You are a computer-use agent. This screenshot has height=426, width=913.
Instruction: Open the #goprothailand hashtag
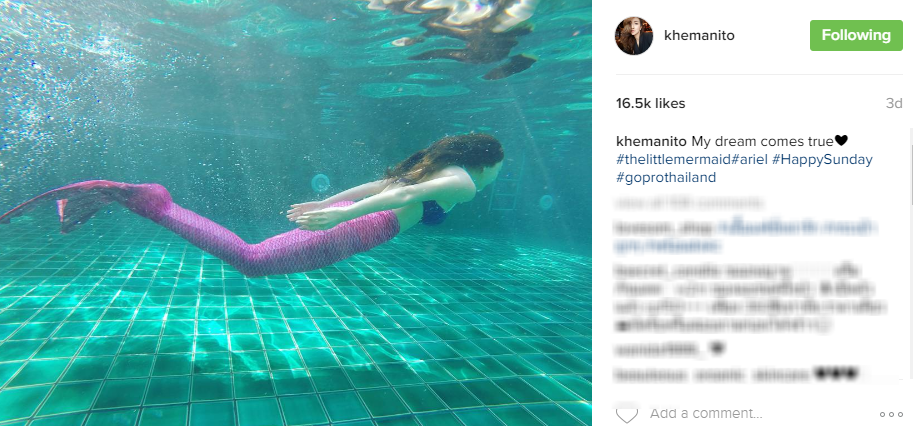click(x=666, y=178)
